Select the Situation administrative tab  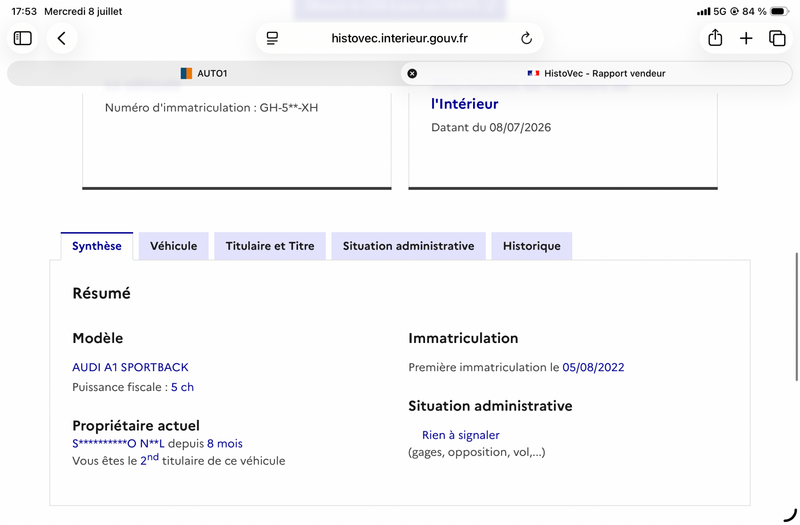coord(409,246)
